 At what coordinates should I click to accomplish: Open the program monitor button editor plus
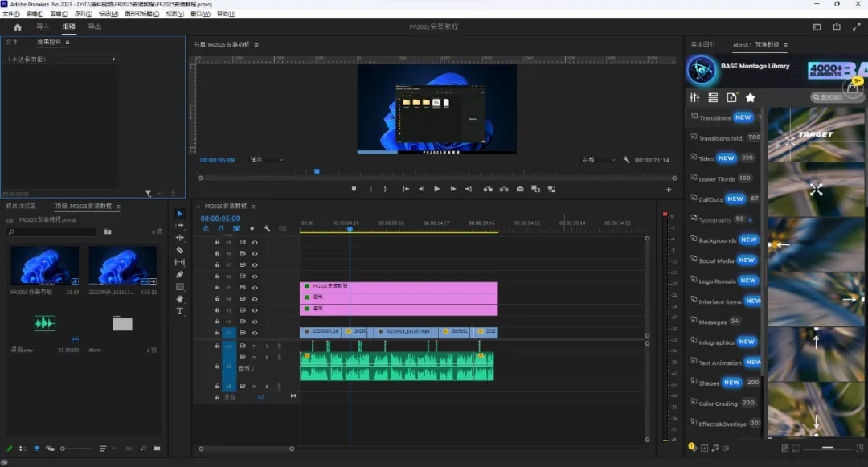669,190
